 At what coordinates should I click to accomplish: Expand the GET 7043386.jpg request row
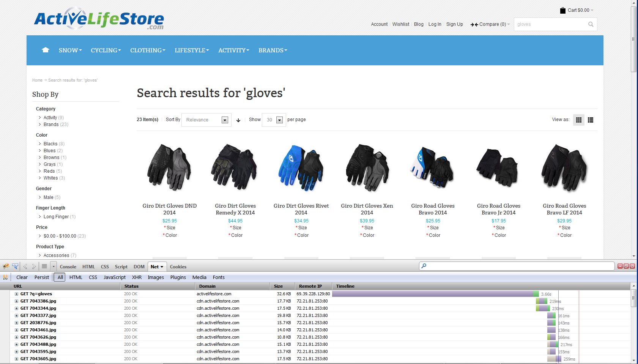[16, 301]
